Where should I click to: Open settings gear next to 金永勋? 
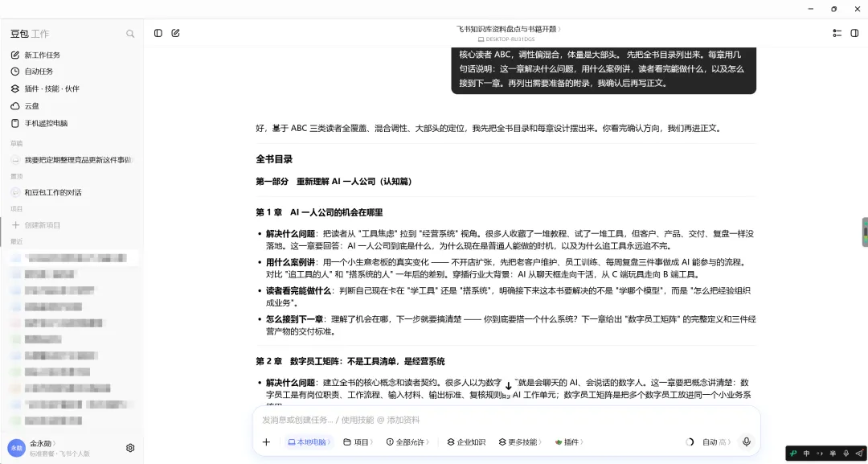[x=130, y=448]
